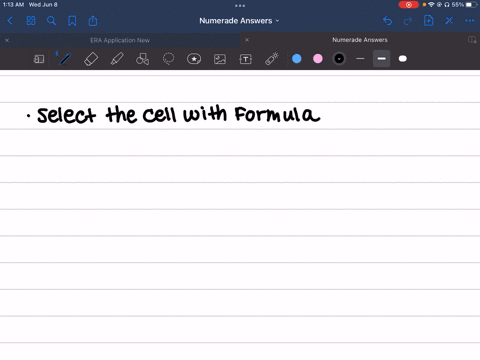Close the Numerade Answers tab

(247, 40)
